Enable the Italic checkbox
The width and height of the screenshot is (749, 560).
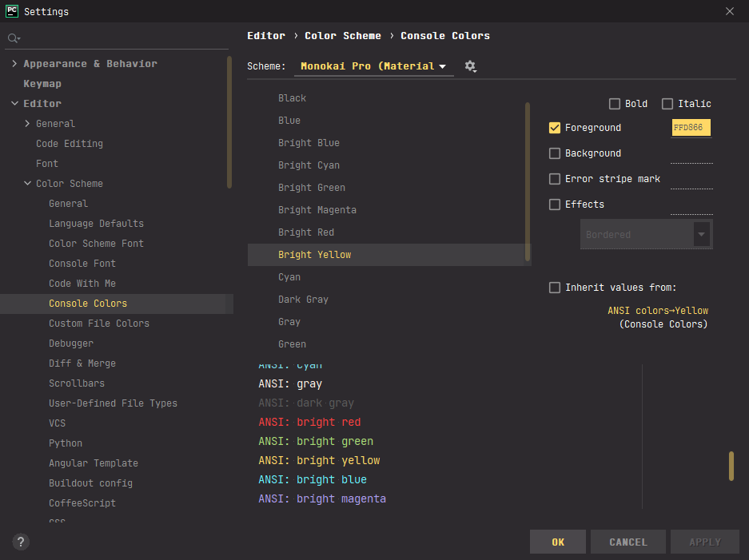(x=667, y=104)
